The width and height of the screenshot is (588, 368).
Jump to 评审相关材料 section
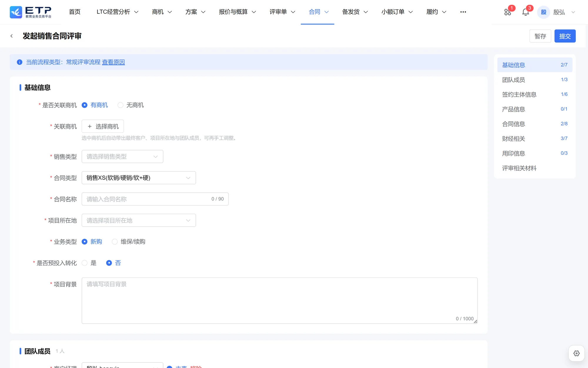tap(535, 168)
